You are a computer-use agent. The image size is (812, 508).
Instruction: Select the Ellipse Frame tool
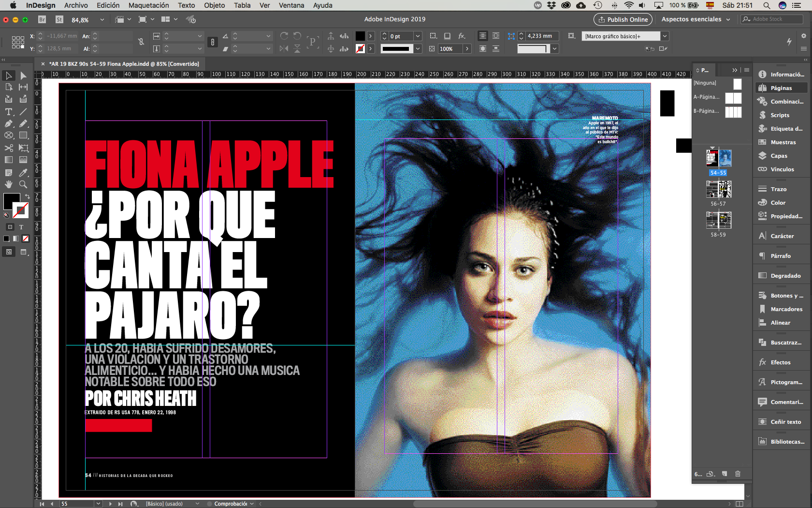[9, 135]
